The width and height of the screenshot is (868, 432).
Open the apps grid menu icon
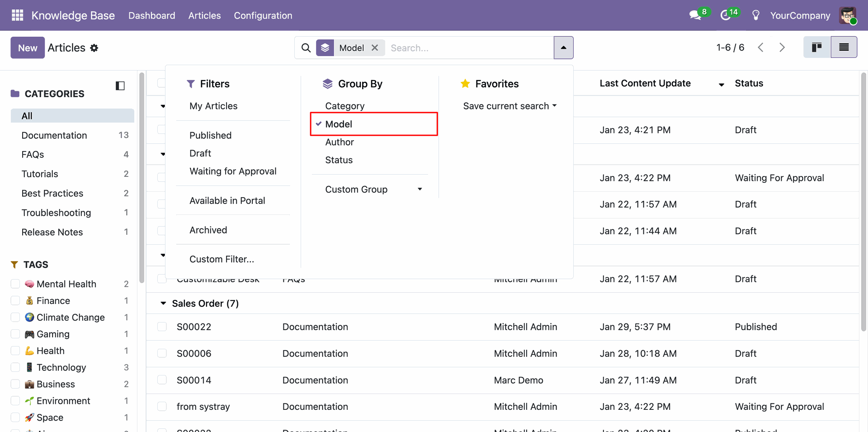(17, 15)
